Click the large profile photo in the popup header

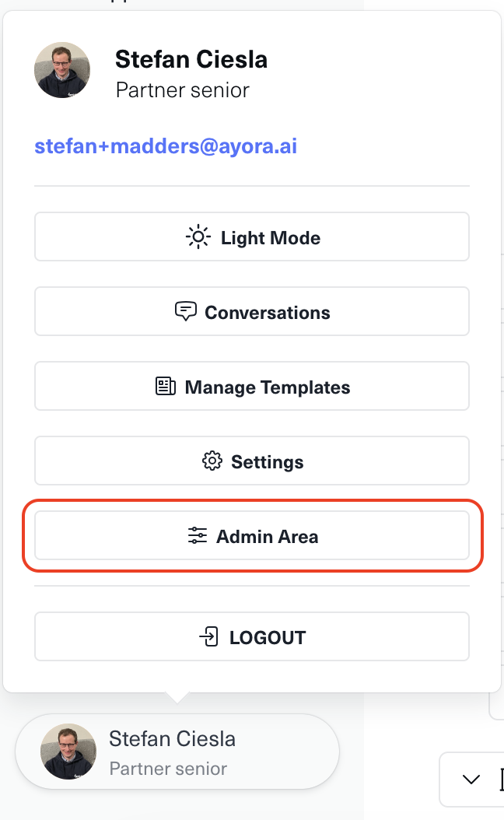tap(62, 70)
